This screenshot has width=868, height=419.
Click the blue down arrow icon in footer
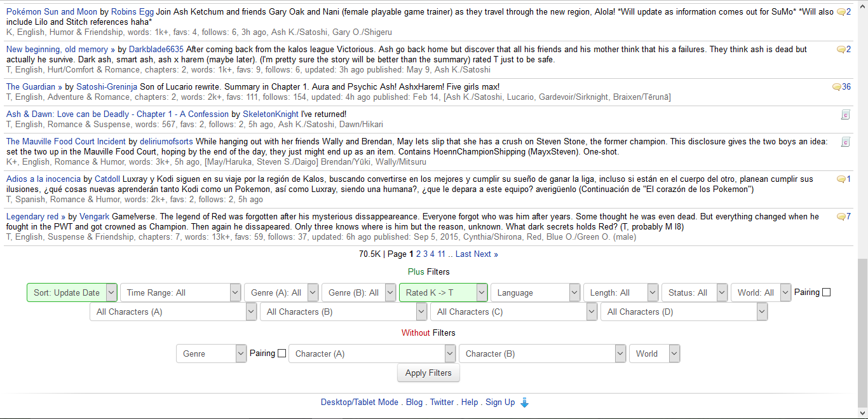point(524,402)
